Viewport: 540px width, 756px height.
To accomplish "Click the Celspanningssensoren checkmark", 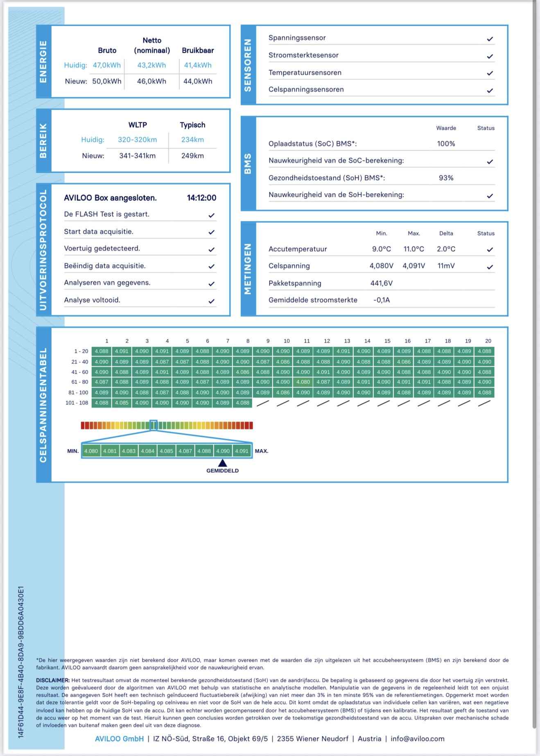I will 490,90.
